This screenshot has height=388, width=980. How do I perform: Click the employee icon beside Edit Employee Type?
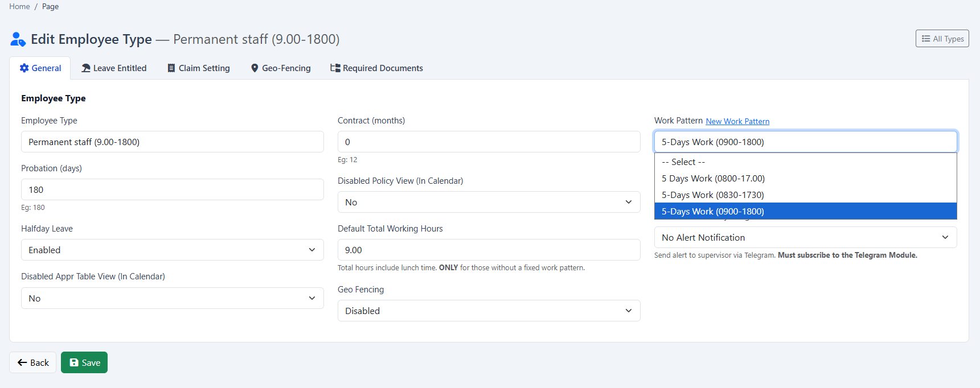tap(18, 39)
